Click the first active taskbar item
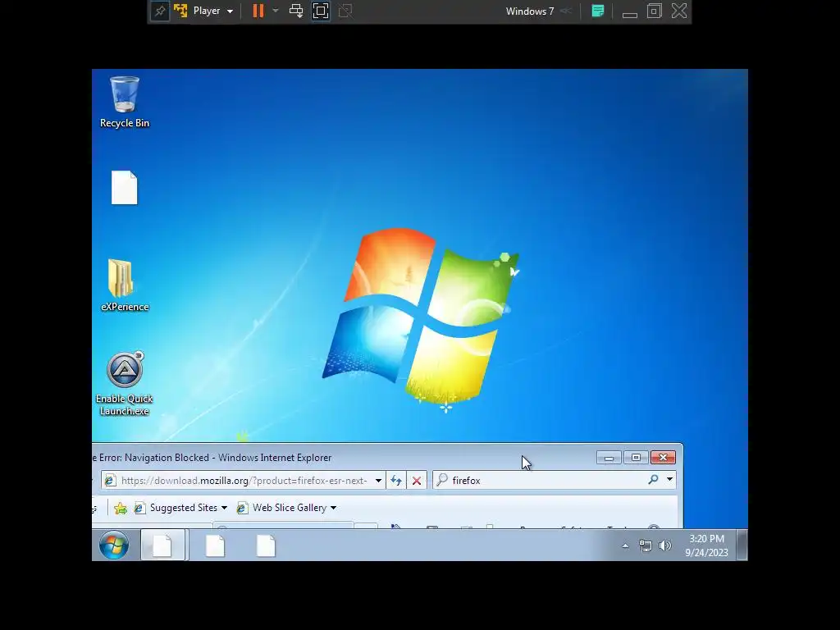 [163, 546]
